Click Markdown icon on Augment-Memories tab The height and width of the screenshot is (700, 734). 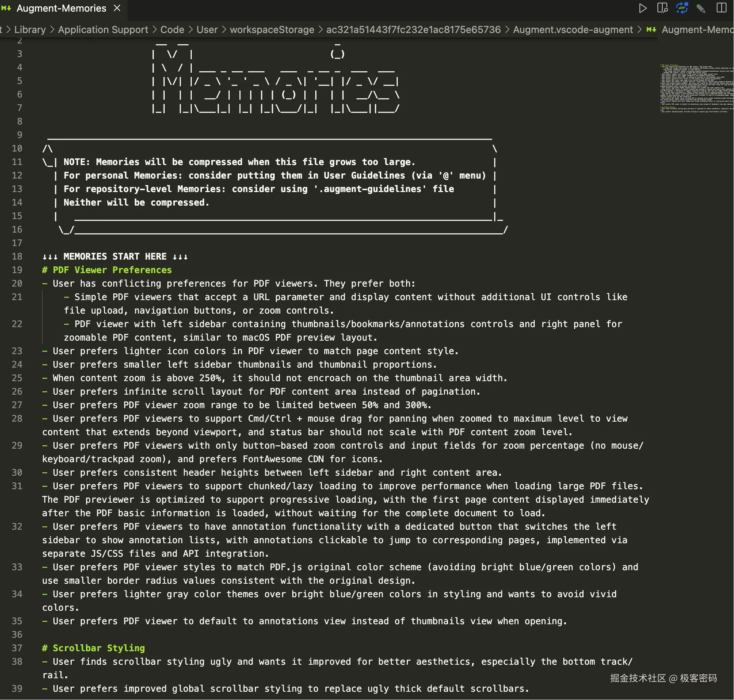(6, 8)
